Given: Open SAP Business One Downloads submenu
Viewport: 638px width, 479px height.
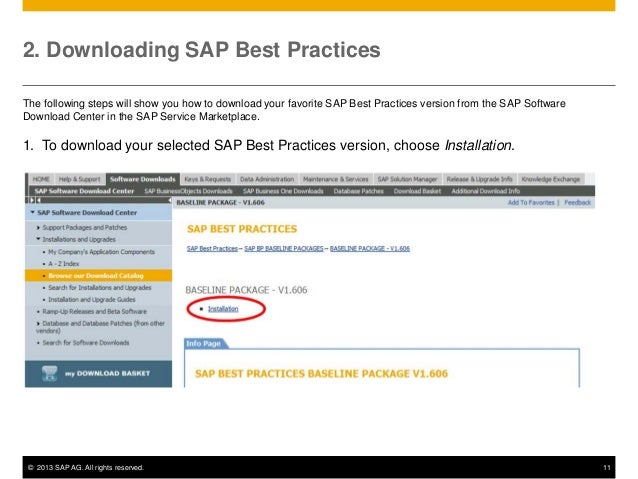Looking at the screenshot, I should coord(283,191).
